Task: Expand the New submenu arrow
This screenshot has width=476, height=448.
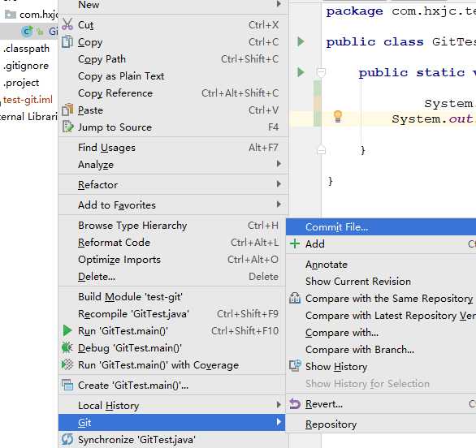Action: click(x=279, y=4)
